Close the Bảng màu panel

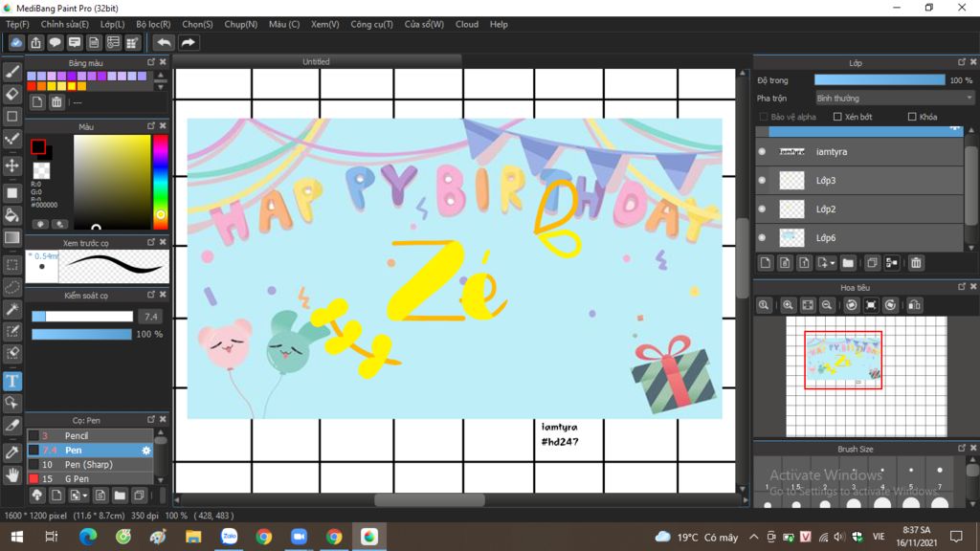(163, 62)
